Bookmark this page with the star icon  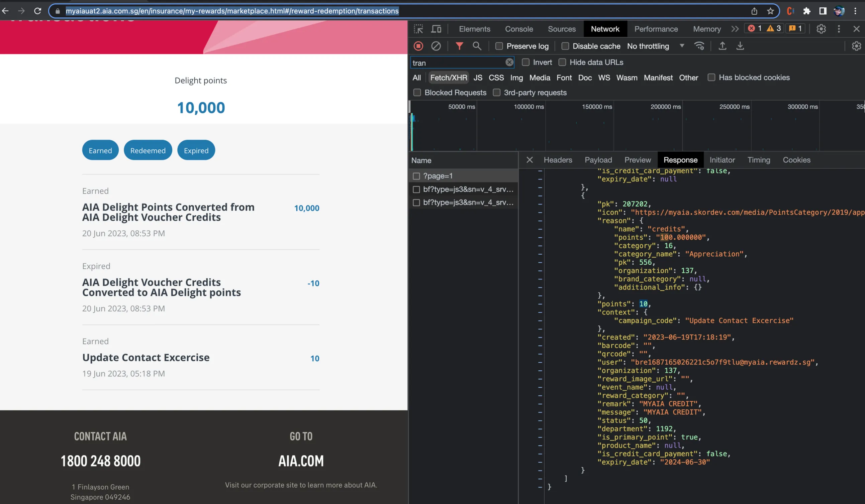click(770, 11)
